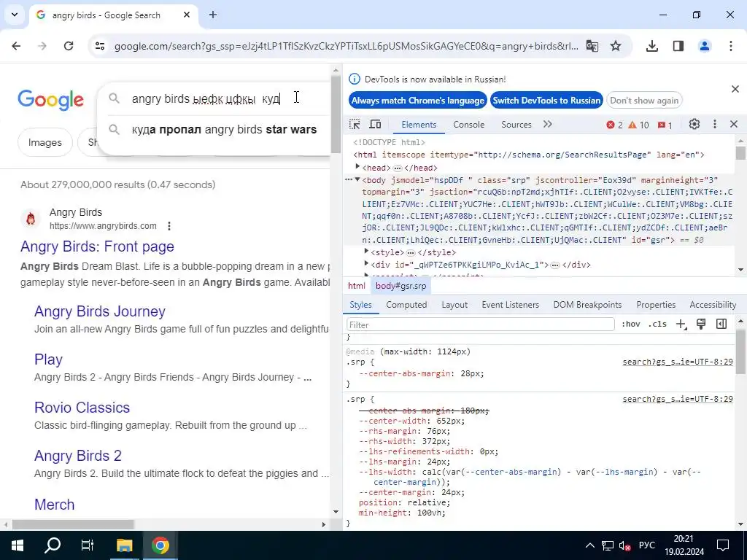The image size is (747, 560).
Task: Expand the style element node
Action: tap(366, 252)
